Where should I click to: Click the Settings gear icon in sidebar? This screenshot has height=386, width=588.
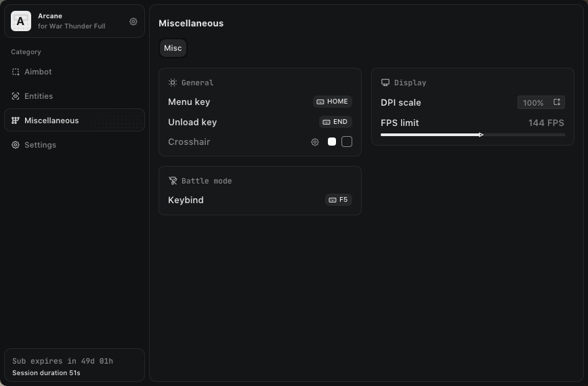[16, 145]
